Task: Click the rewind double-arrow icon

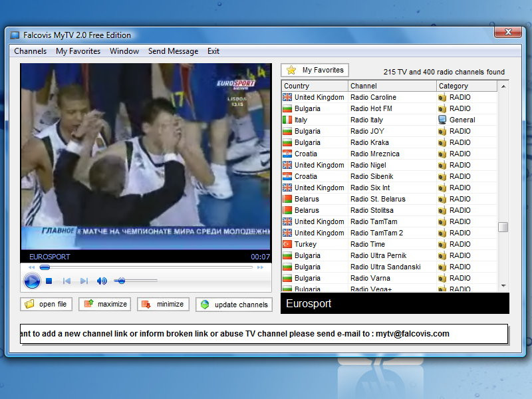Action: 31,267
